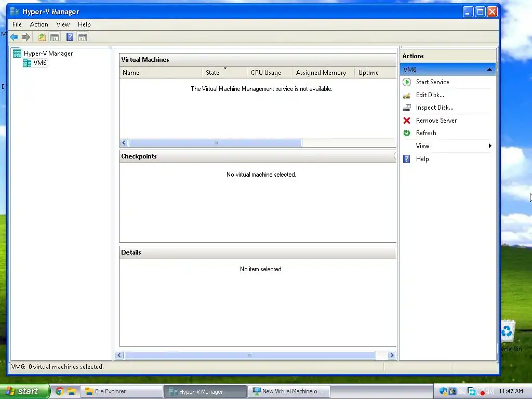Click the Hyper-V Manager root node icon
This screenshot has width=532, height=399.
point(17,54)
